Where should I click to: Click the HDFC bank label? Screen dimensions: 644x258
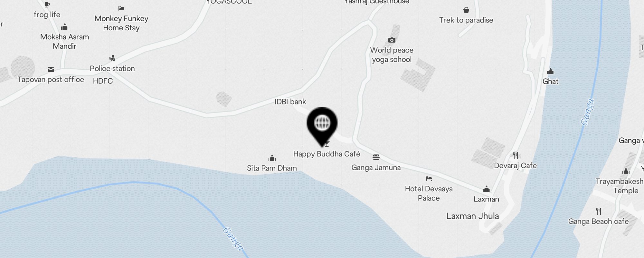click(x=103, y=81)
